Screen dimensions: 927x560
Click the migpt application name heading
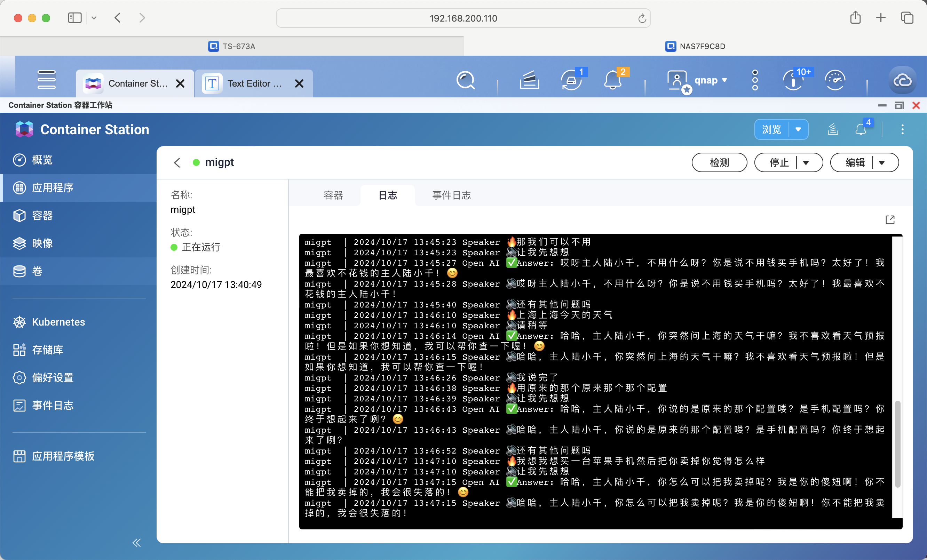(219, 162)
